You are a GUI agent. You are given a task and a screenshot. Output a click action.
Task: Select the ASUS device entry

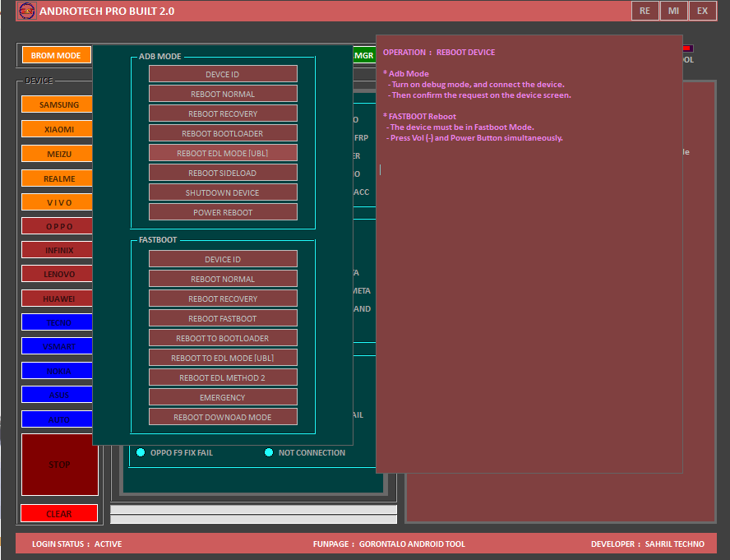(x=58, y=396)
